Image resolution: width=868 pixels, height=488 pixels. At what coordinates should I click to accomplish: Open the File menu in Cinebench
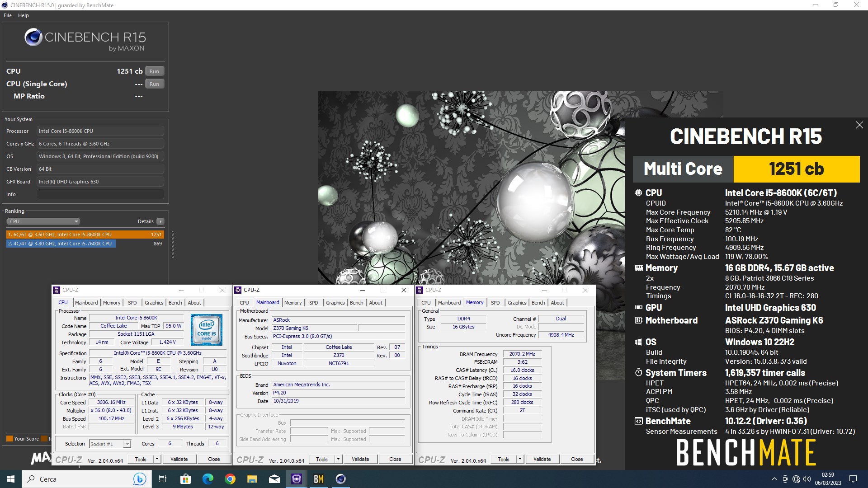(x=8, y=15)
